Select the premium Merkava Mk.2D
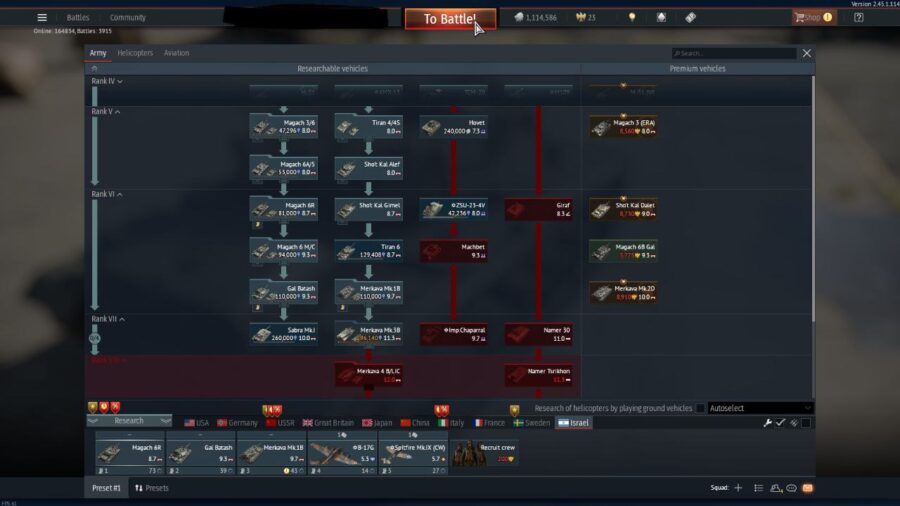Image resolution: width=900 pixels, height=506 pixels. [x=623, y=293]
